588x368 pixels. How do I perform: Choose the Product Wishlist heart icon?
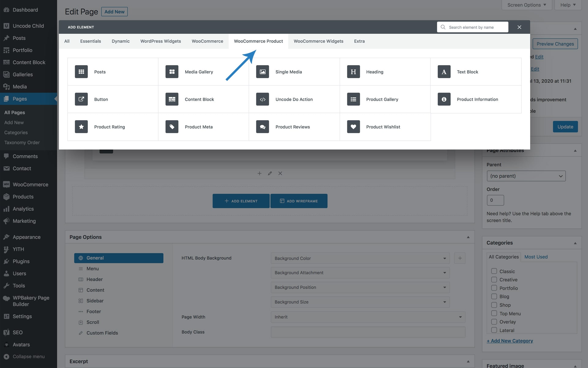[353, 127]
